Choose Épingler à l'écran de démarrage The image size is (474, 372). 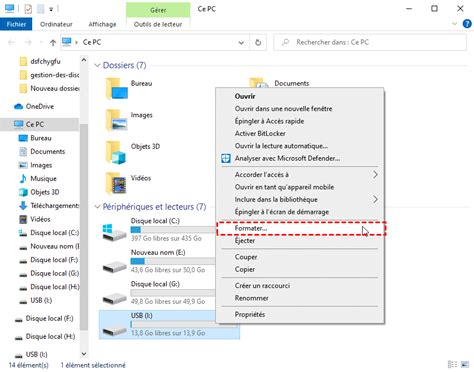[300, 212]
